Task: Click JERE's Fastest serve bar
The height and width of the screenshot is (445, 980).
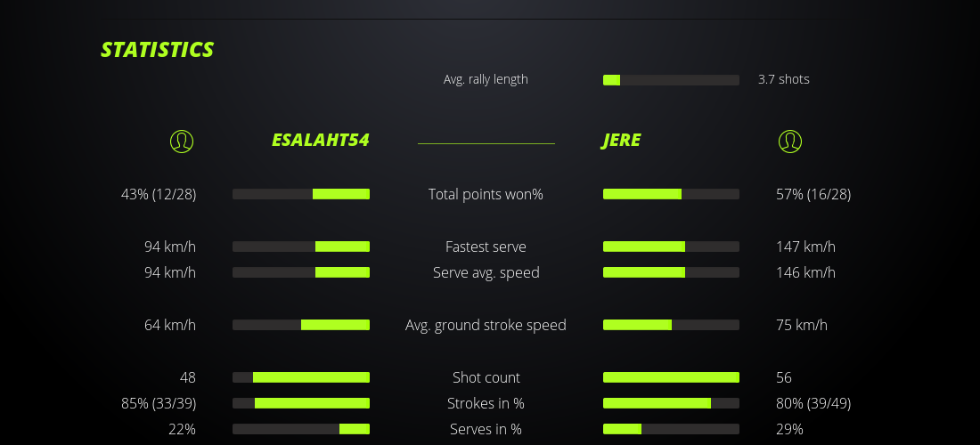Action: (x=671, y=247)
